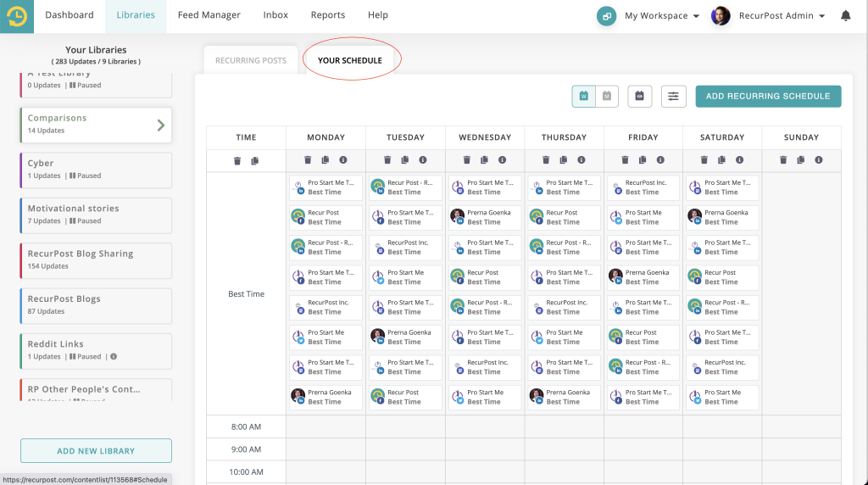
Task: Open Monday's RecurPost Inc. schedule card
Action: pyautogui.click(x=326, y=307)
